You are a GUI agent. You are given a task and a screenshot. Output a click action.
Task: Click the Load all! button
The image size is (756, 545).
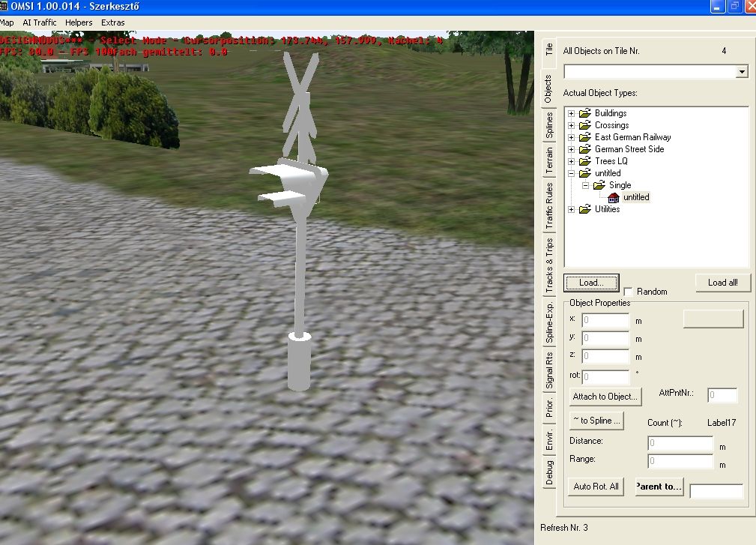click(x=722, y=283)
